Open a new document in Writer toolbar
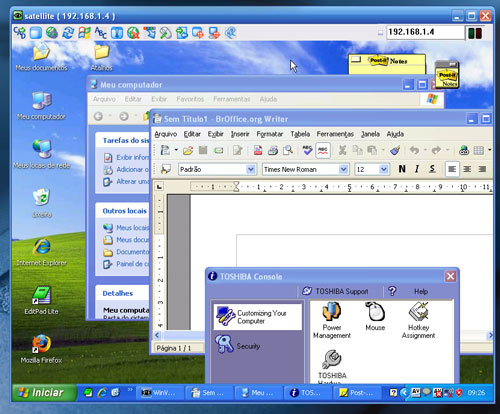Screen dimensions: 500x414 click(165, 150)
